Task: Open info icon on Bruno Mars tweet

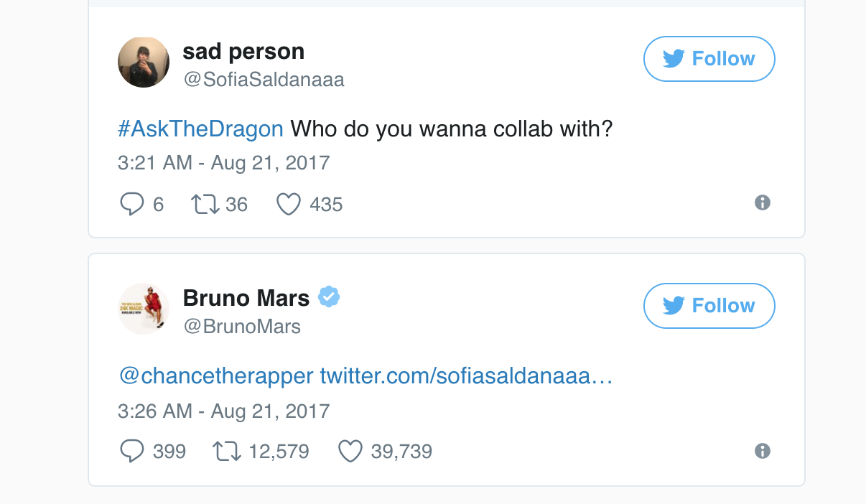Action: [x=763, y=451]
